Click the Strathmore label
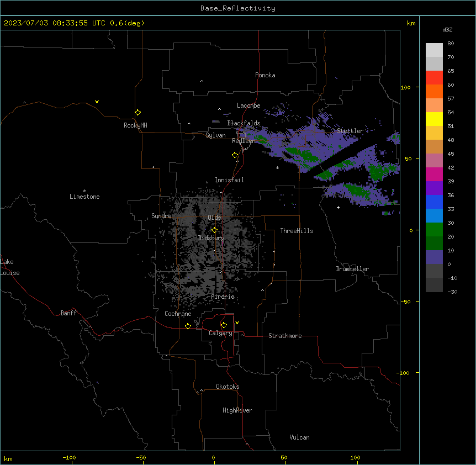This screenshot has width=476, height=465. (285, 336)
